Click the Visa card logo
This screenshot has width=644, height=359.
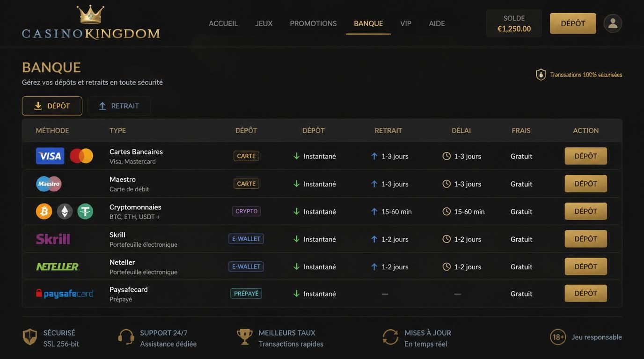(50, 156)
